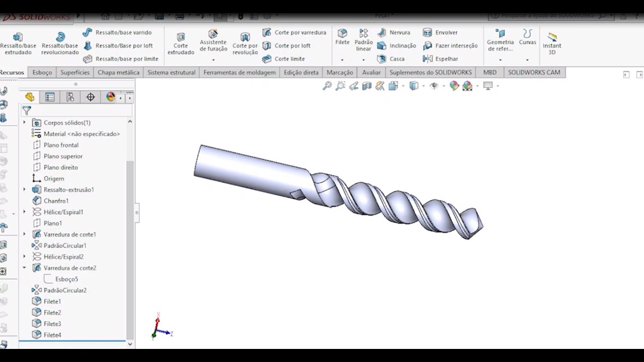Image resolution: width=644 pixels, height=362 pixels.
Task: Click Zoom to area icon
Action: 340,86
